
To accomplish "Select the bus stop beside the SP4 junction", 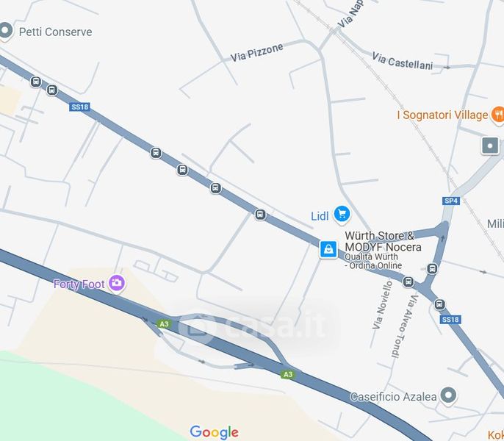I will [432, 268].
